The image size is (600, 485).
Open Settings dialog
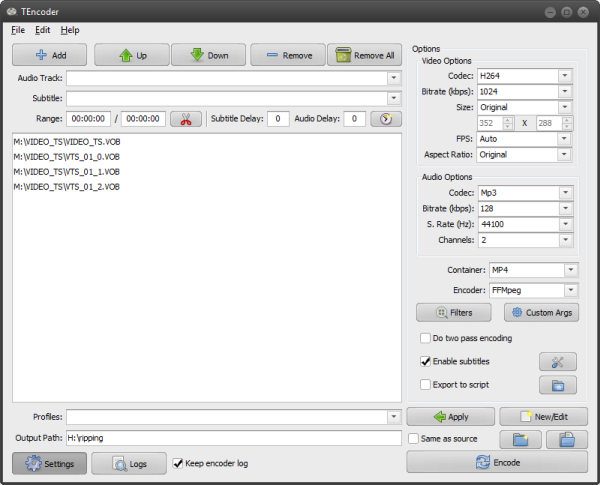click(49, 464)
